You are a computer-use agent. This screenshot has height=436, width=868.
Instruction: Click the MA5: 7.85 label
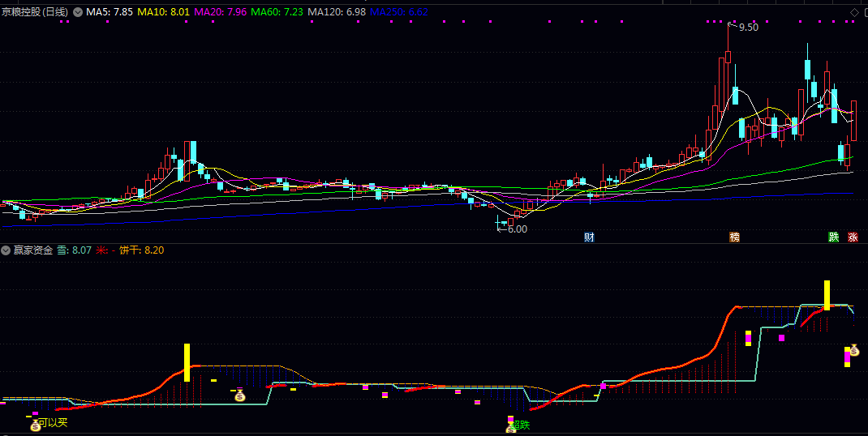tap(110, 12)
